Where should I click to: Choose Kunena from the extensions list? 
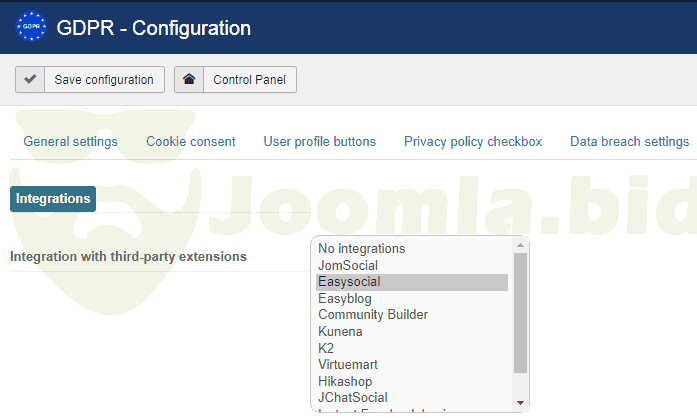pyautogui.click(x=340, y=332)
